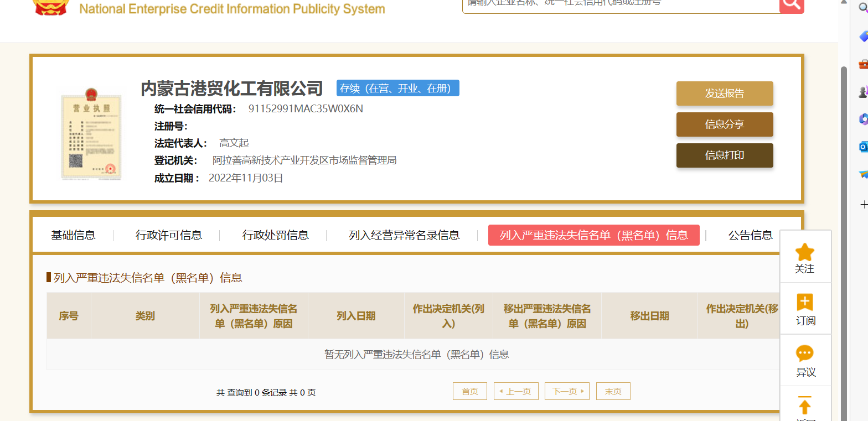
Task: Open the browser sidebar Microsoft 365 icon
Action: click(862, 119)
